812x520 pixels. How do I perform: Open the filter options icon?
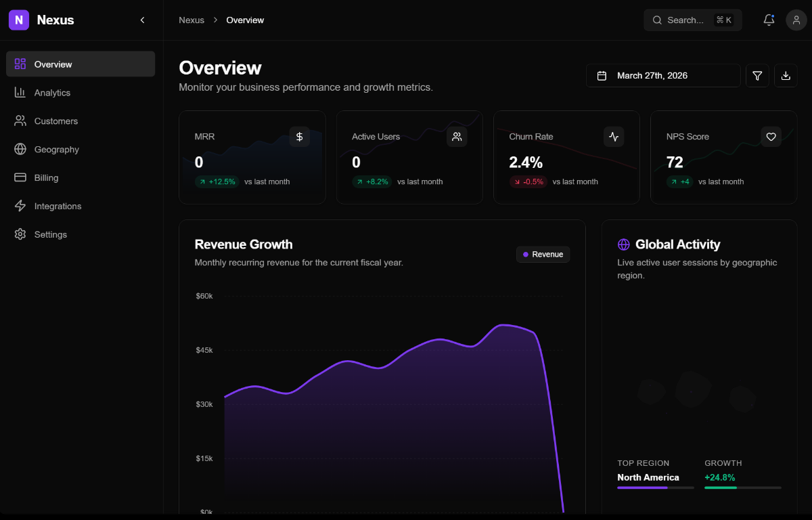pyautogui.click(x=757, y=75)
